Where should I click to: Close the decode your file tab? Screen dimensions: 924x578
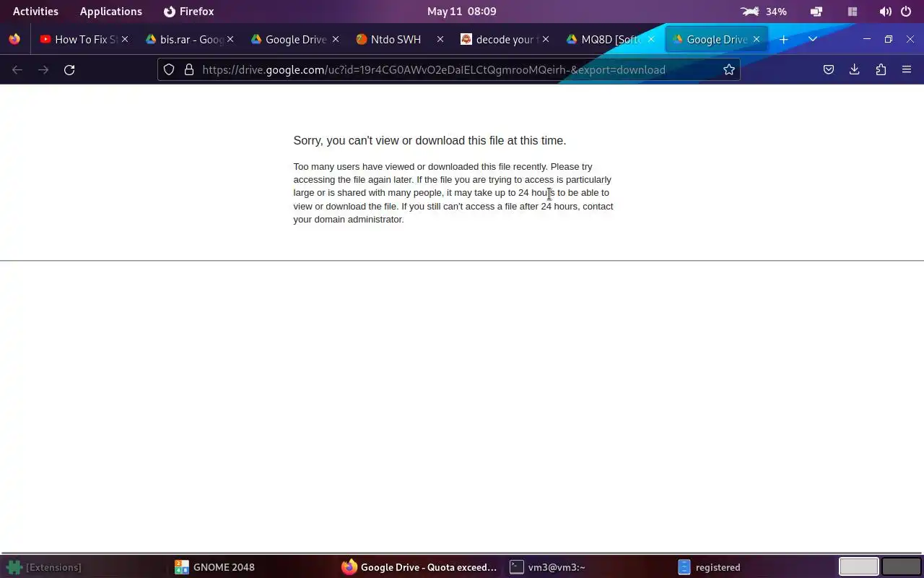546,40
